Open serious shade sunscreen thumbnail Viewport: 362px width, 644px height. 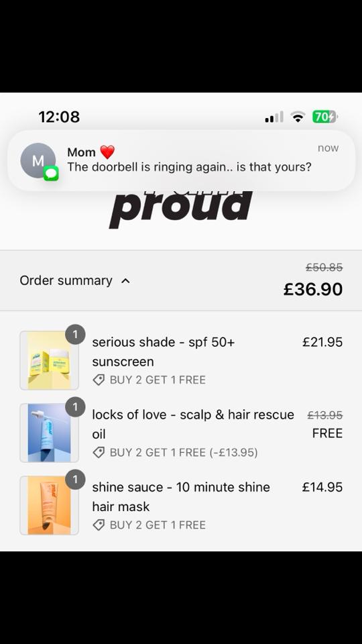click(x=49, y=360)
